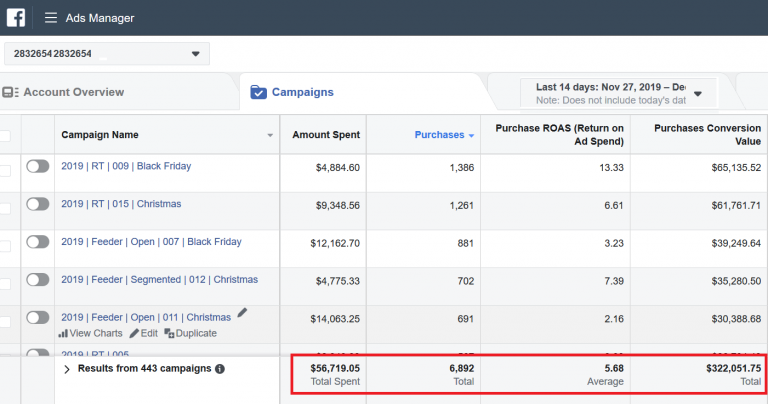Toggle the Feeder Open 007 Black Friday switch
The height and width of the screenshot is (404, 768).
click(x=38, y=242)
